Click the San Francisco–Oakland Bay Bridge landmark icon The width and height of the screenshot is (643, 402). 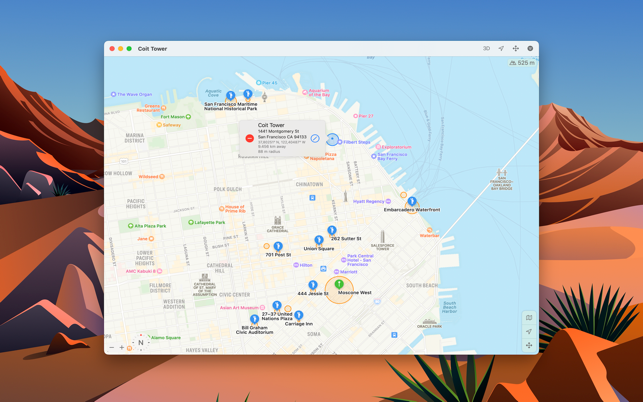coord(502,173)
